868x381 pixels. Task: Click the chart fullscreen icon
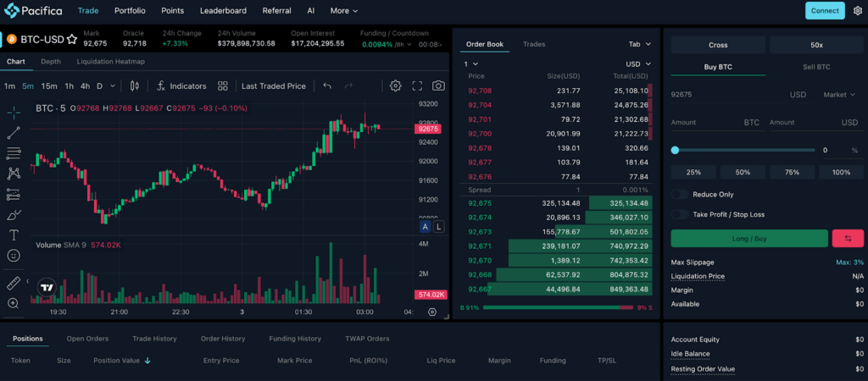pos(417,86)
